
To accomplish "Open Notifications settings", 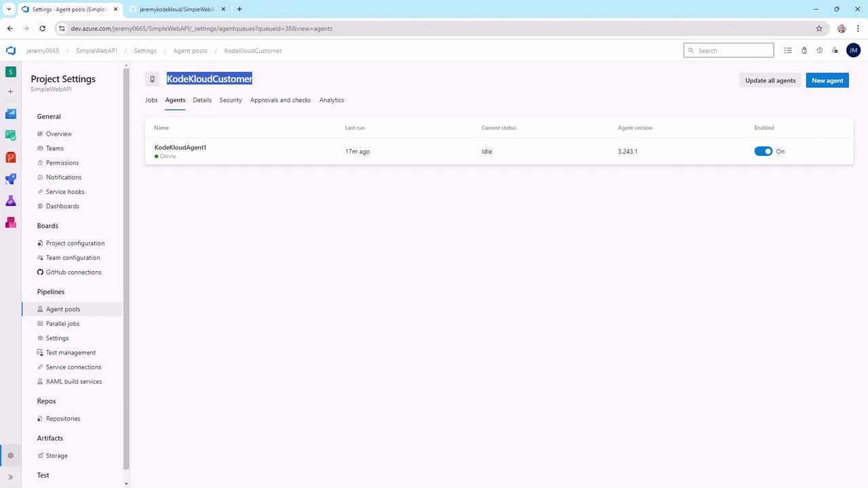I will point(64,178).
